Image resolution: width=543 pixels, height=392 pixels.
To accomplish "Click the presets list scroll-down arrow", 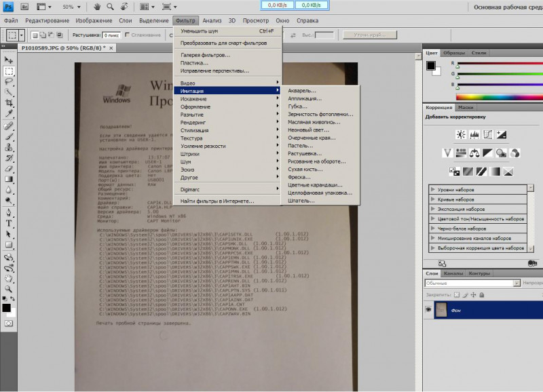I will pyautogui.click(x=531, y=248).
